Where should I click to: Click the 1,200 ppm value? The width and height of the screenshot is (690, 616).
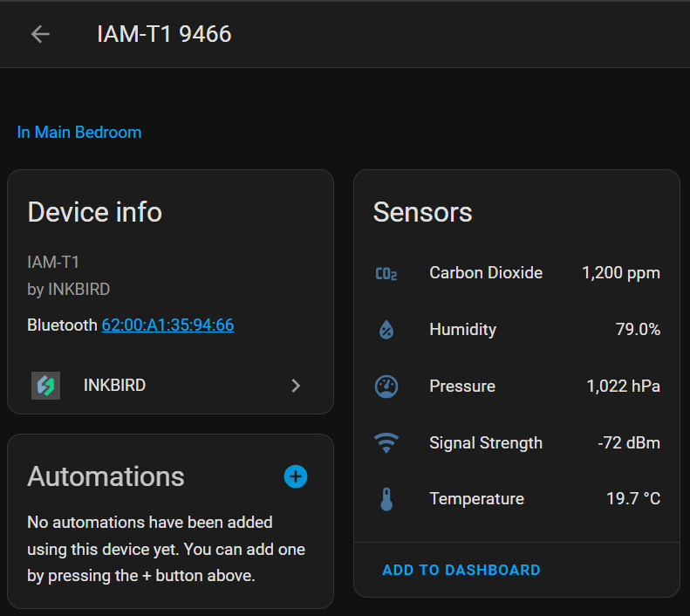(620, 273)
